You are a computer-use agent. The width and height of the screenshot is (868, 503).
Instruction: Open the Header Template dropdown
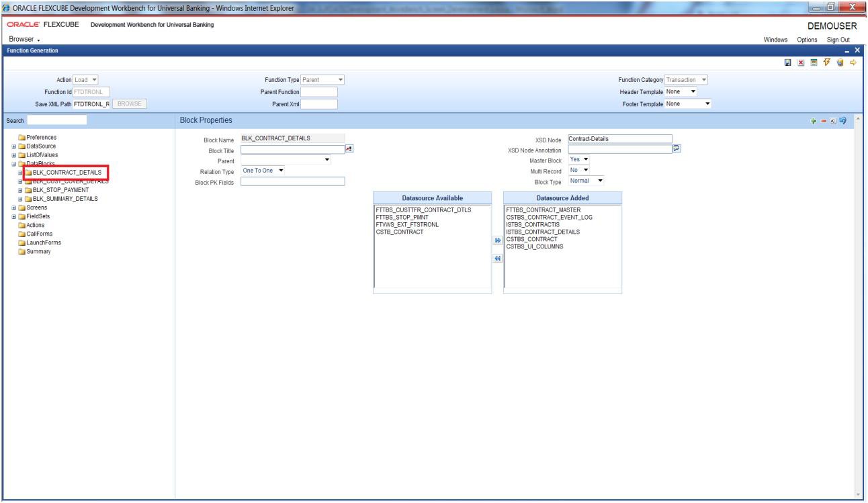tap(680, 92)
